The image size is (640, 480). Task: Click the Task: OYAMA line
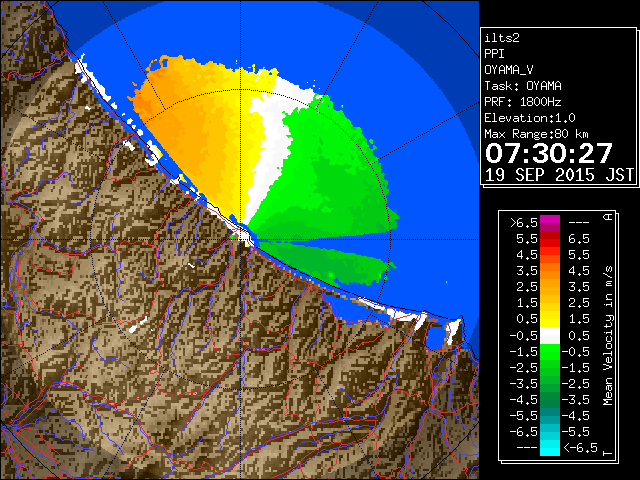click(x=523, y=86)
